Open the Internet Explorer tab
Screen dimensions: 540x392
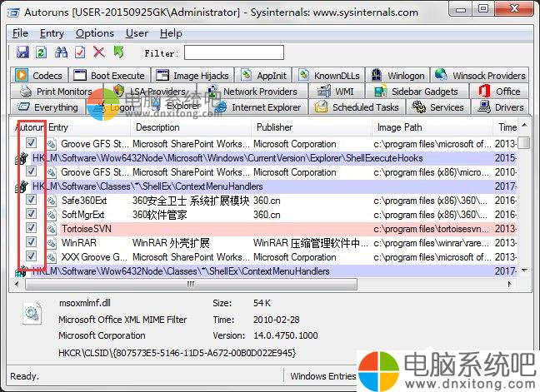(x=258, y=107)
